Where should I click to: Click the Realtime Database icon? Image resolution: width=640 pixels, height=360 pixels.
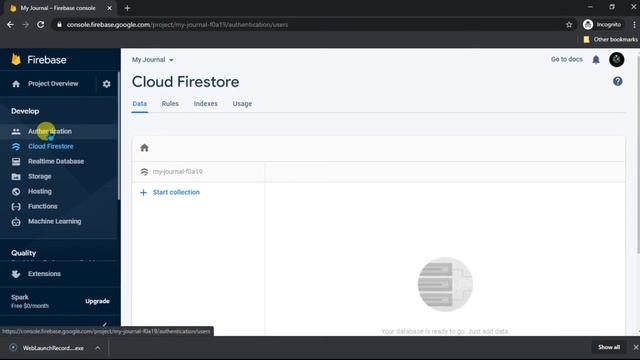click(x=16, y=162)
